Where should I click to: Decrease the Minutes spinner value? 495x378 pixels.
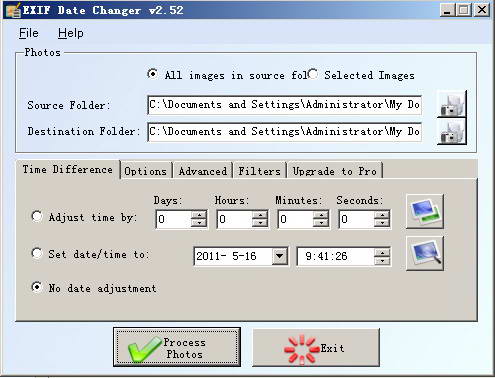pos(321,223)
